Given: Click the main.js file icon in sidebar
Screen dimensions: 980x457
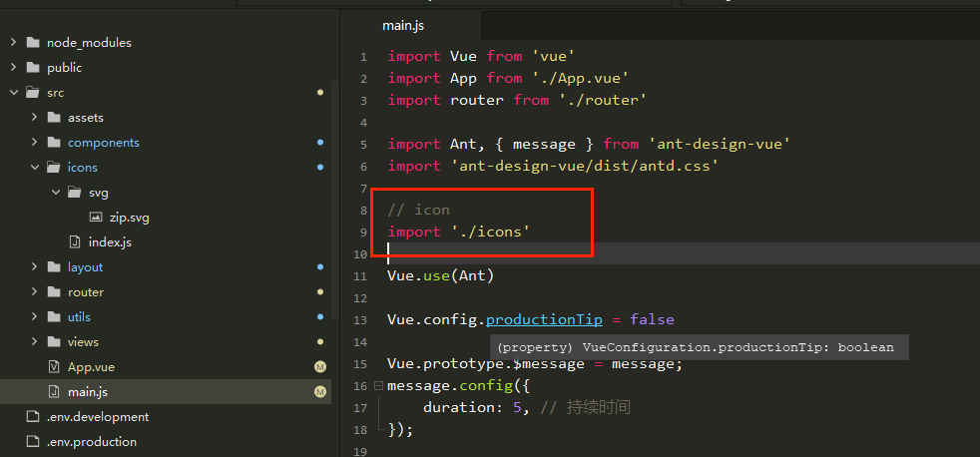Looking at the screenshot, I should point(54,392).
